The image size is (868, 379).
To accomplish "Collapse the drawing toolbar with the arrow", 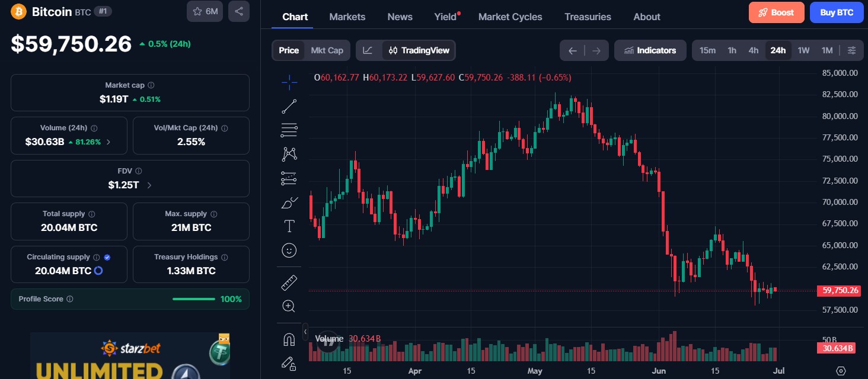I will tap(305, 332).
